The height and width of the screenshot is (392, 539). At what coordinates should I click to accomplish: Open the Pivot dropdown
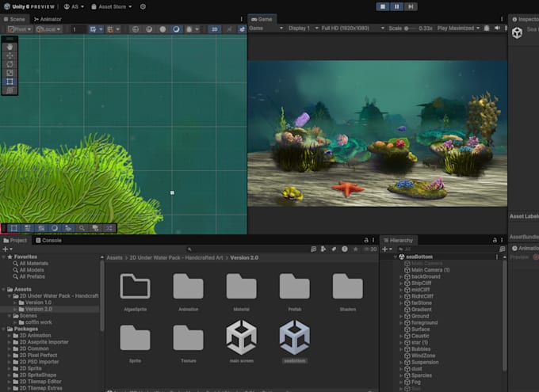[20, 29]
